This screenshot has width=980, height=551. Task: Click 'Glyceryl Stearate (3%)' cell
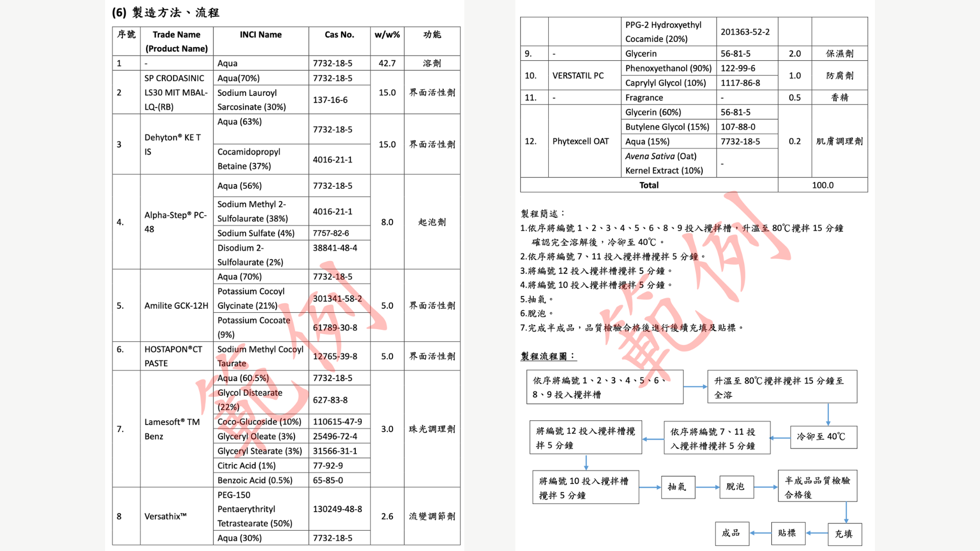coord(261,451)
